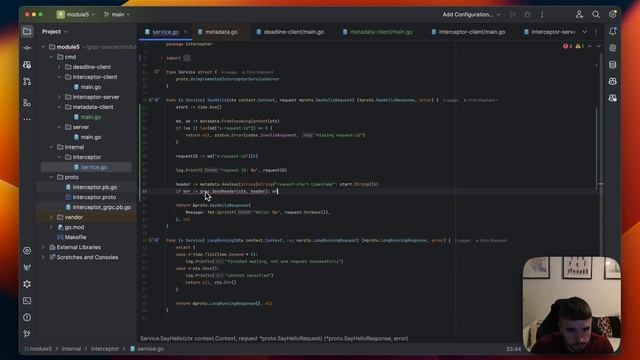Open interceptor.proto file
Viewport: 640px width, 360px height.
click(91, 197)
